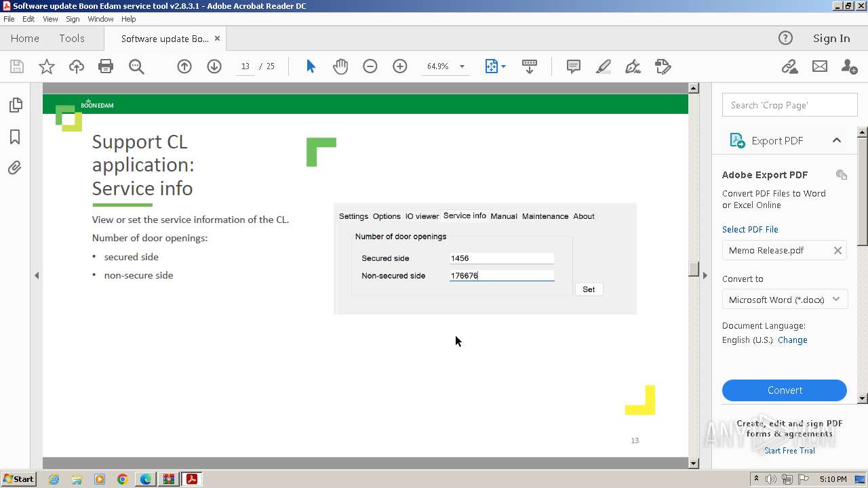Screen dimensions: 868x488
Task: Open the Window menu
Action: (100, 19)
